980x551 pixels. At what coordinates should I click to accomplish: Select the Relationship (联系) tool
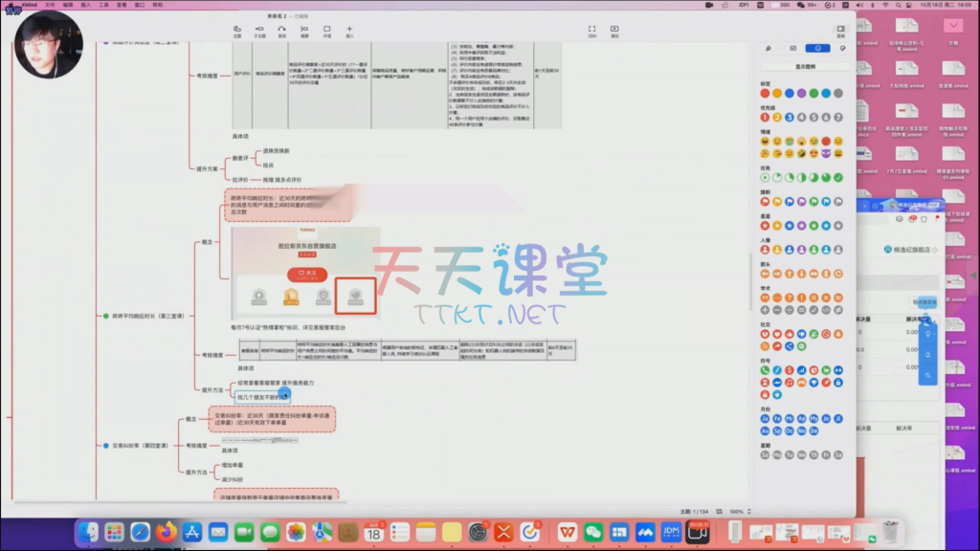281,30
